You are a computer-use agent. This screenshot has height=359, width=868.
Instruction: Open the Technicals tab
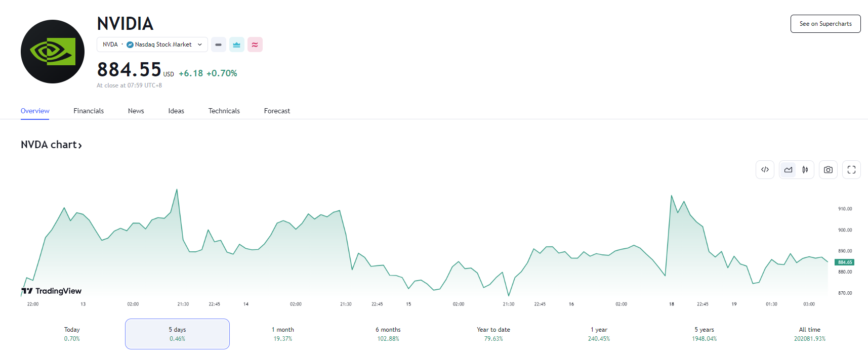click(224, 111)
